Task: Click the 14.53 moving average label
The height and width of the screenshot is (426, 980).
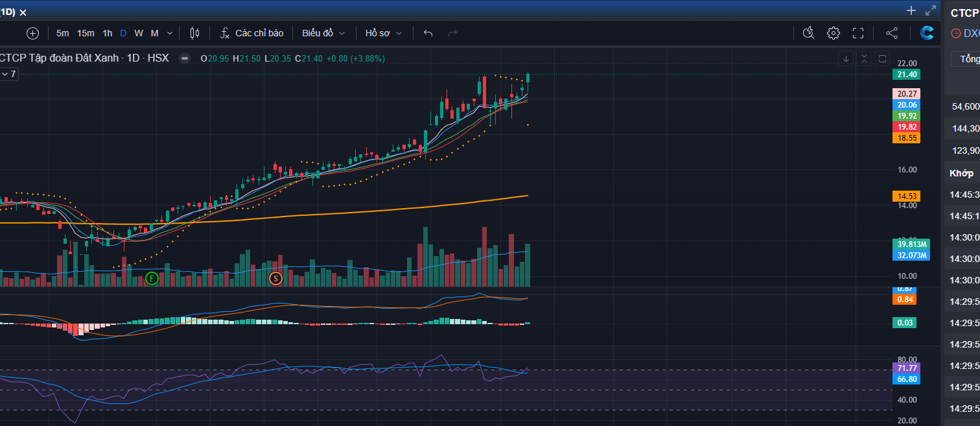Action: [907, 196]
